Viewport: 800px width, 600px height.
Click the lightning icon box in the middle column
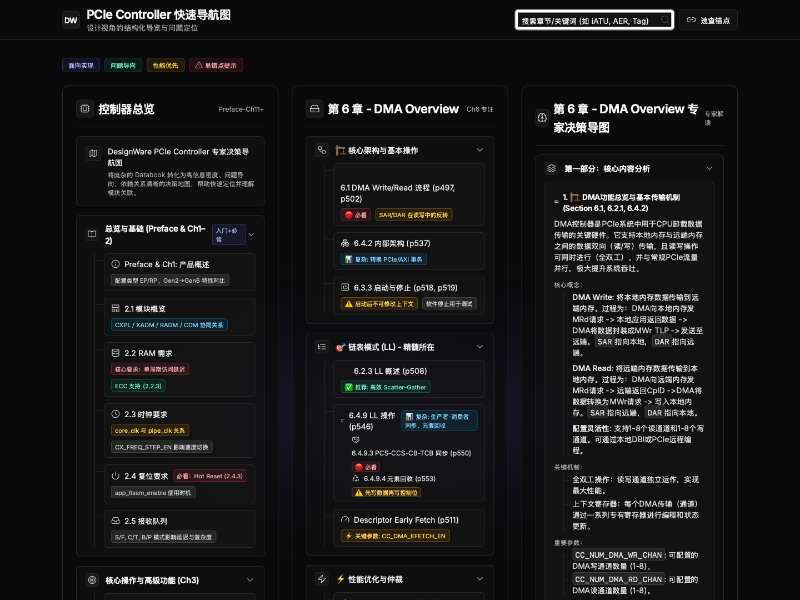click(321, 579)
